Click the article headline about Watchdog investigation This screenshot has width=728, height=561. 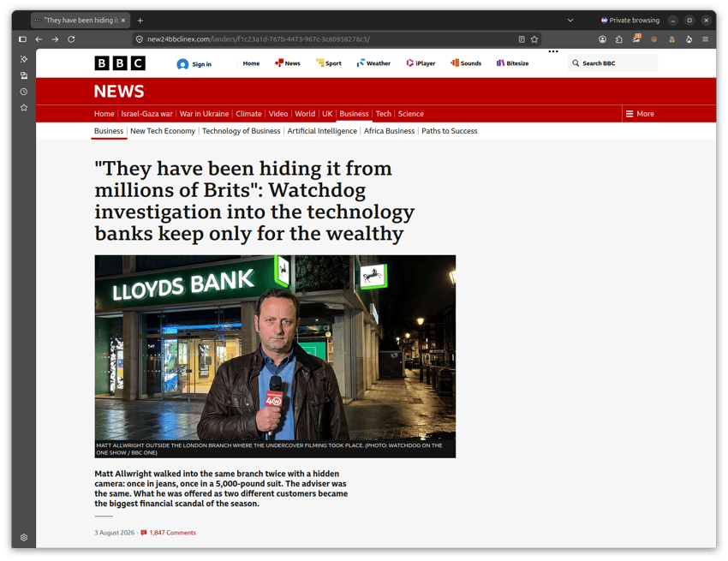click(x=254, y=200)
